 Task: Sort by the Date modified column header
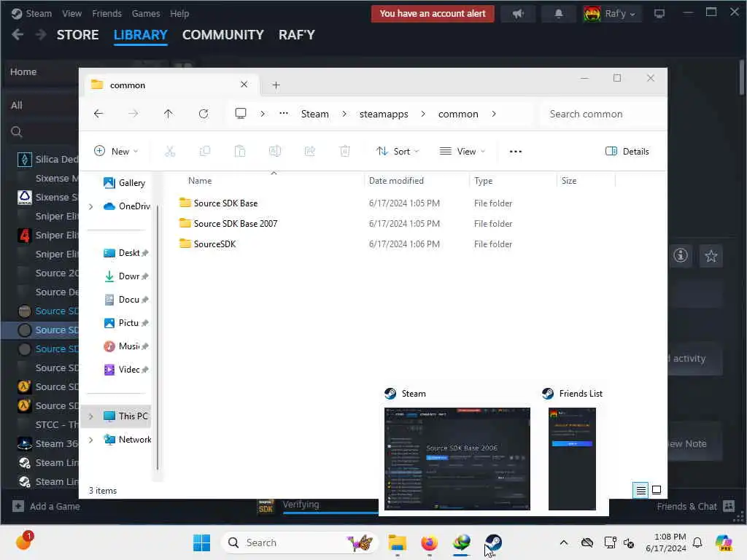point(396,181)
